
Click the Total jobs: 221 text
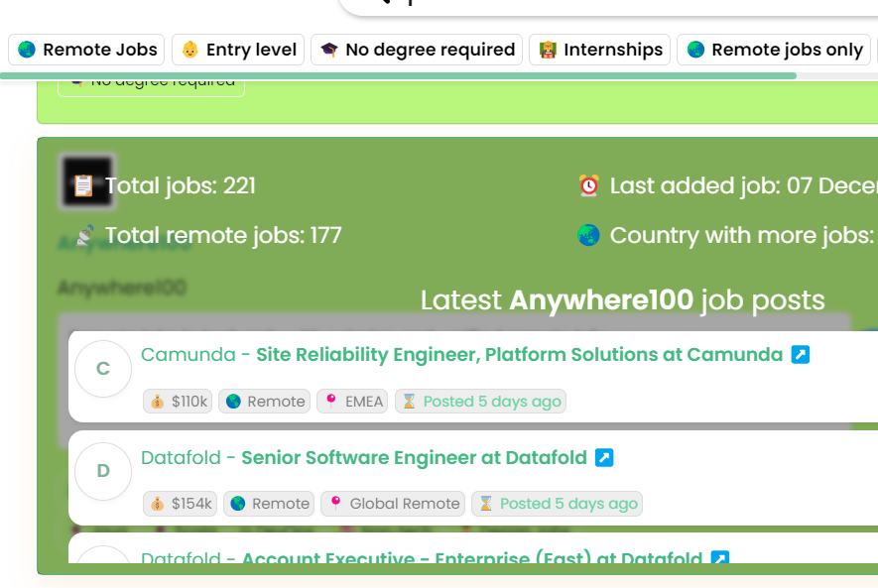pyautogui.click(x=181, y=185)
